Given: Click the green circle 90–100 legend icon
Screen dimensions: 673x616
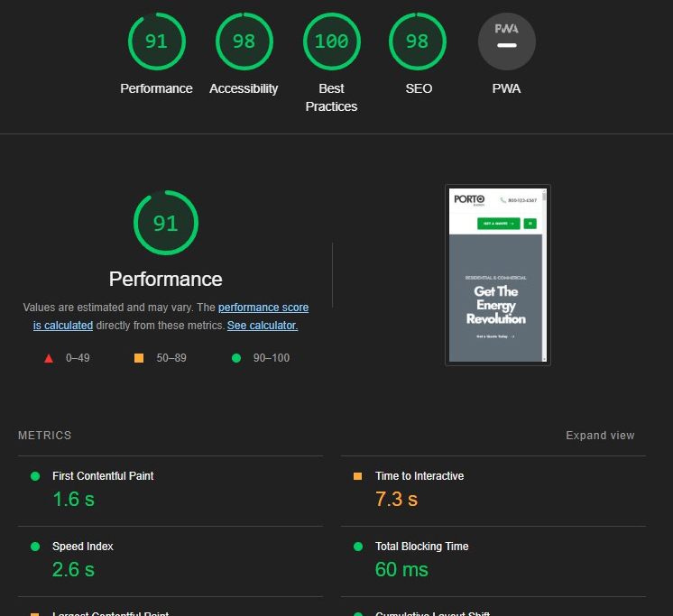Looking at the screenshot, I should point(236,358).
